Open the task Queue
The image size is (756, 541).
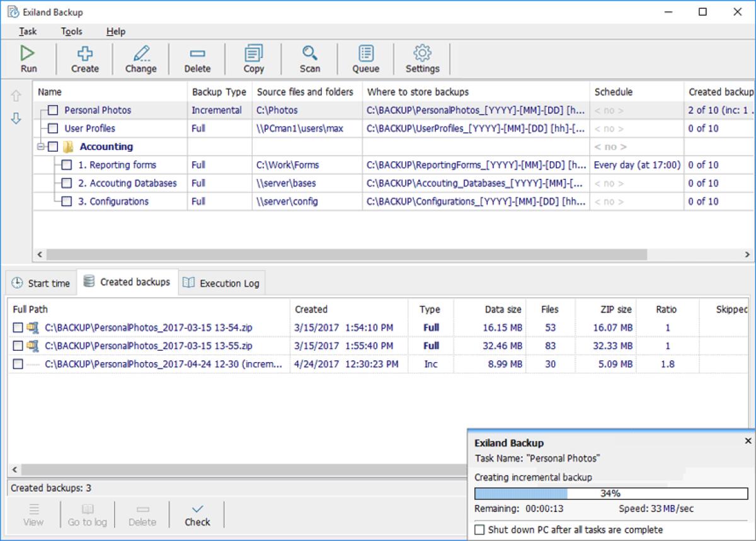click(365, 59)
